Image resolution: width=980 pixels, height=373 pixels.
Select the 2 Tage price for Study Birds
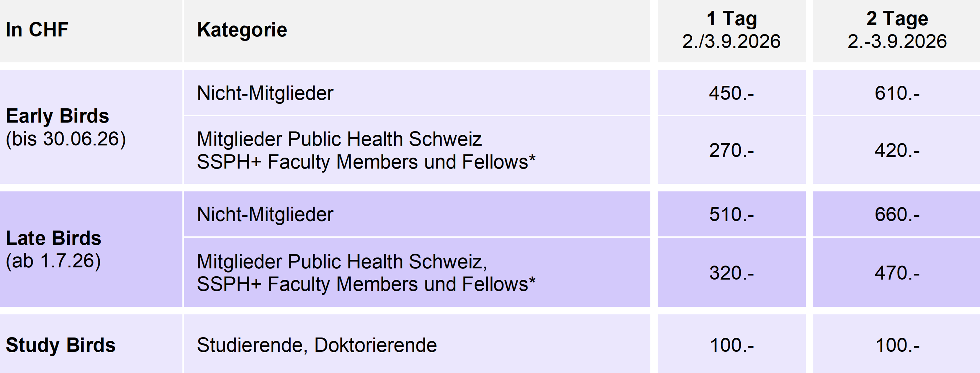(897, 345)
